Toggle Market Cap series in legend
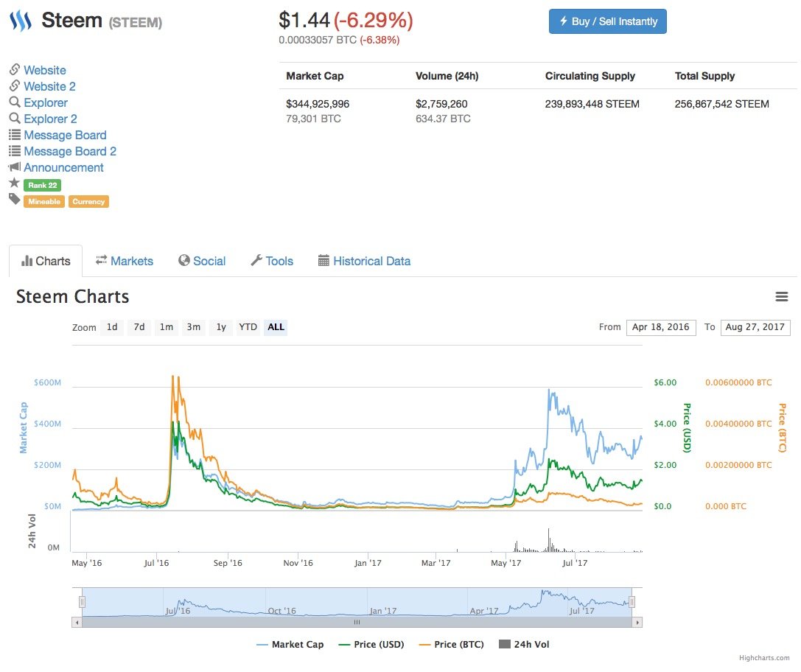Viewport: 801px width, 672px height. click(x=290, y=645)
